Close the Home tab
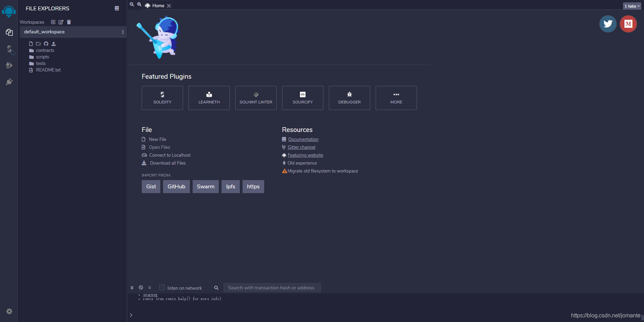This screenshot has height=322, width=644. point(169,6)
